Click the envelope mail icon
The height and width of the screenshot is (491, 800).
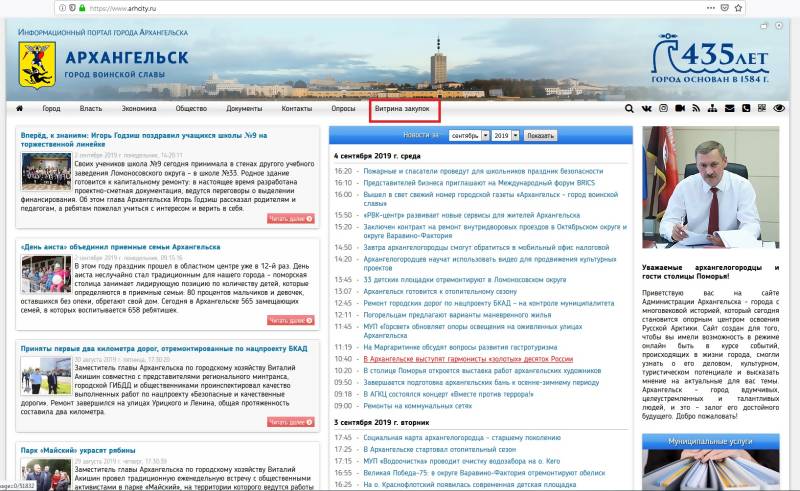pyautogui.click(x=729, y=108)
